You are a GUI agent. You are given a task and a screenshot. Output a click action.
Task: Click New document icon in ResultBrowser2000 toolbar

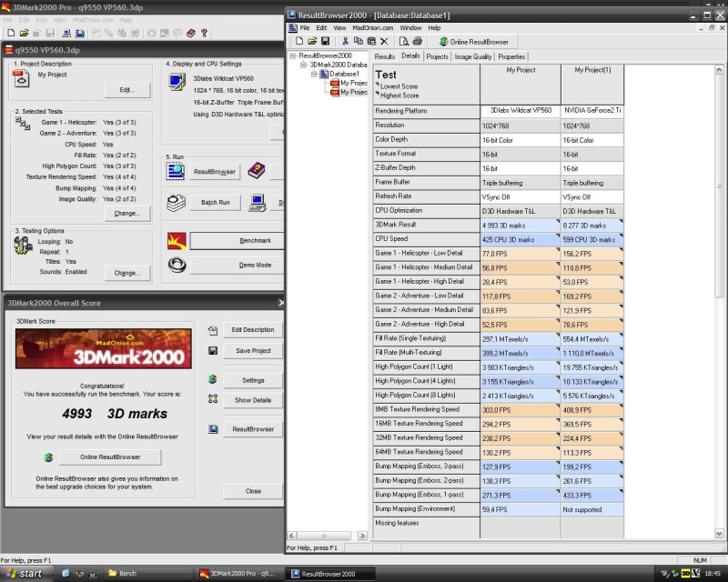[299, 41]
